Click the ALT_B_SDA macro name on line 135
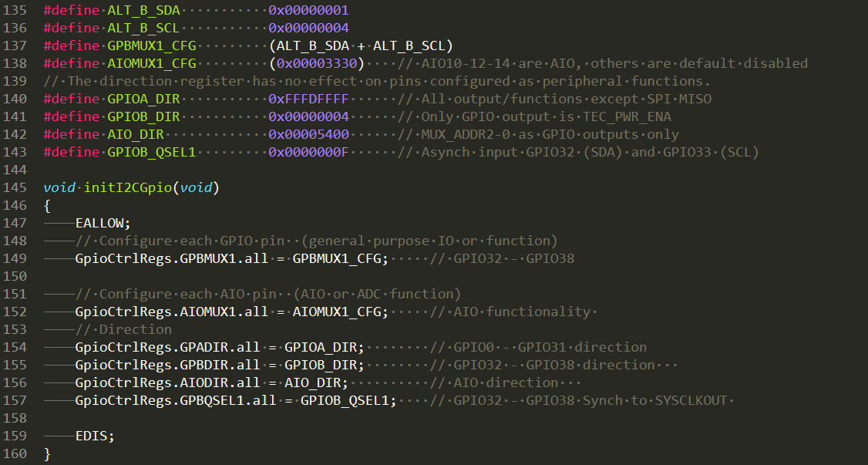This screenshot has height=465, width=868. coord(143,11)
